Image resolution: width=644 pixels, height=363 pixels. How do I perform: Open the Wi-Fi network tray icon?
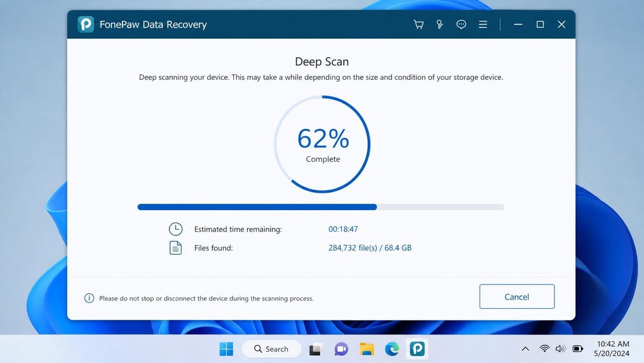point(544,349)
